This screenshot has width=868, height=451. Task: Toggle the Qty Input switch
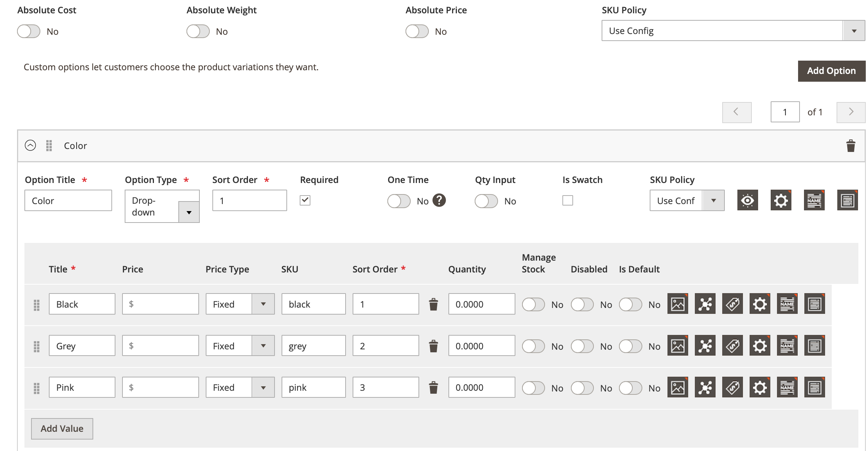coord(486,201)
